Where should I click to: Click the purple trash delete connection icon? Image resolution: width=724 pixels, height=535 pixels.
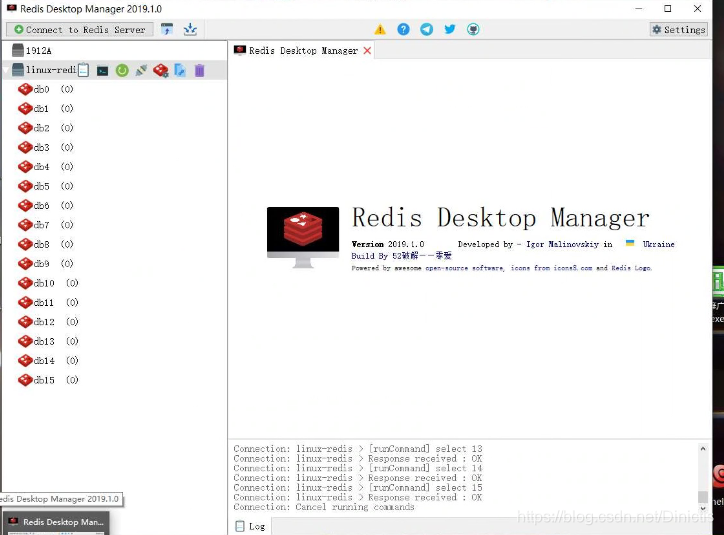tap(199, 70)
